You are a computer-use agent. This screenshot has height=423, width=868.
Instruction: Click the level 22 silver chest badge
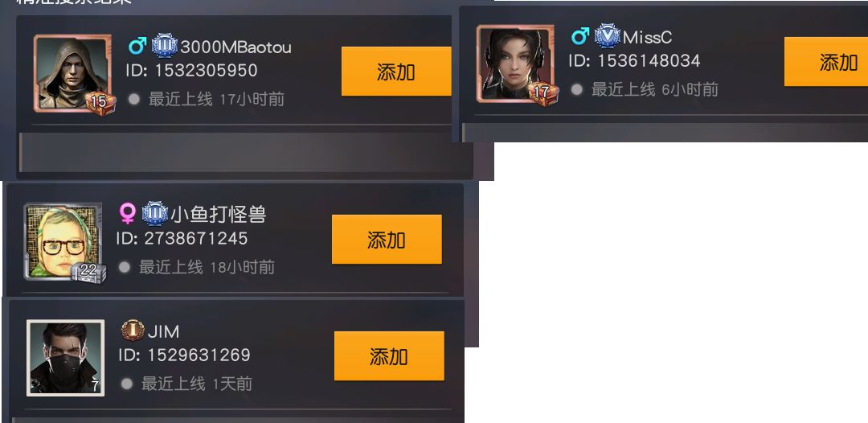89,271
